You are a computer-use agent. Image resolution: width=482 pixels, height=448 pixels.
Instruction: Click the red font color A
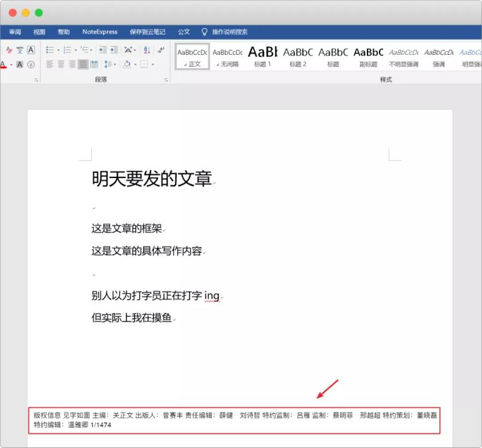pyautogui.click(x=3, y=65)
